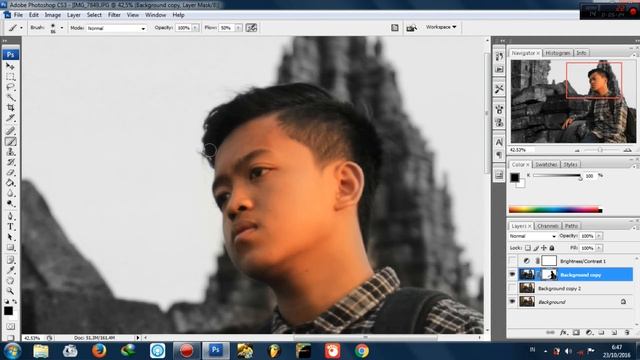Open the Image menu

[x=53, y=15]
